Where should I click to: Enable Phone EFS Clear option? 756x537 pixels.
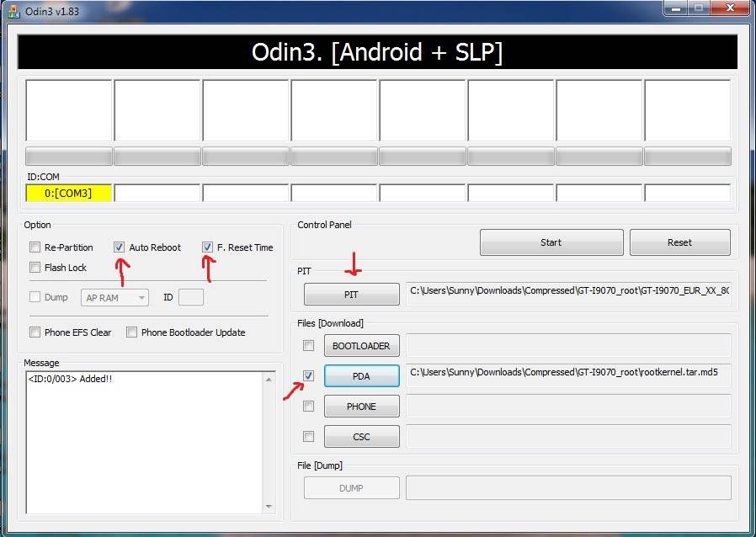click(35, 332)
